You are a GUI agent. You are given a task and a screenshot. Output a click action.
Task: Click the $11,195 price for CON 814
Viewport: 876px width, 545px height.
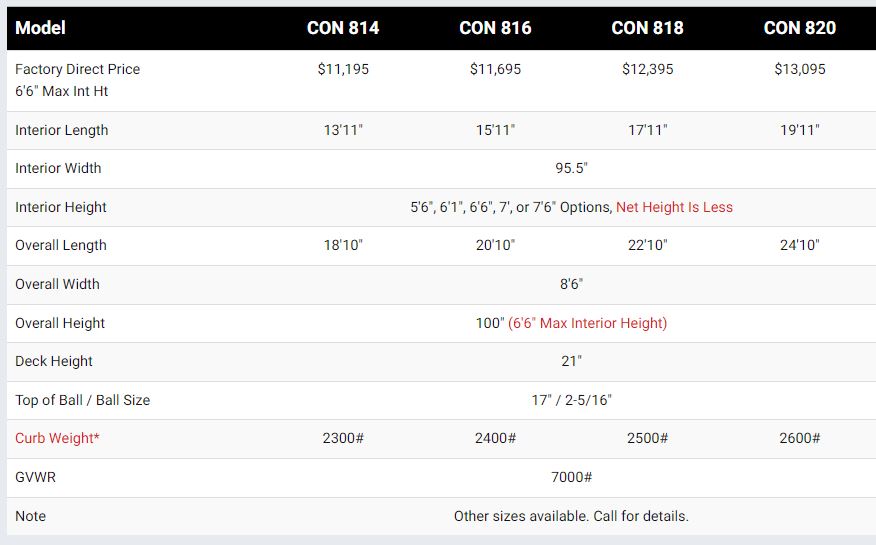(343, 69)
